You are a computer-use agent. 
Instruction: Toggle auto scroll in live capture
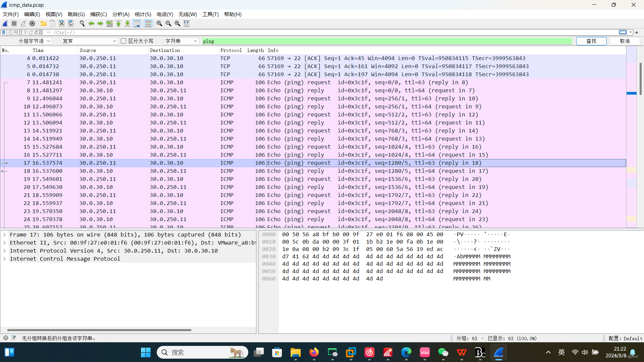(x=137, y=23)
